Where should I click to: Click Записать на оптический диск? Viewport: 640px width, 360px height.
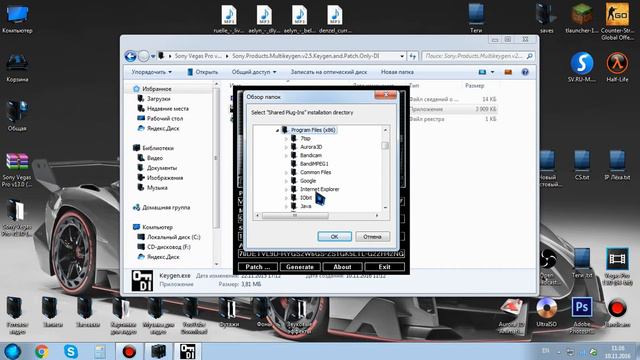[329, 72]
